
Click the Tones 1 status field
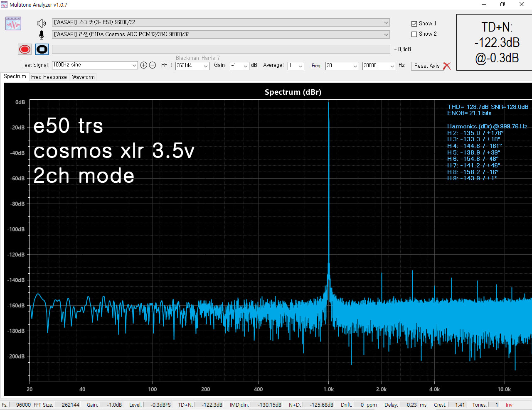click(x=494, y=405)
